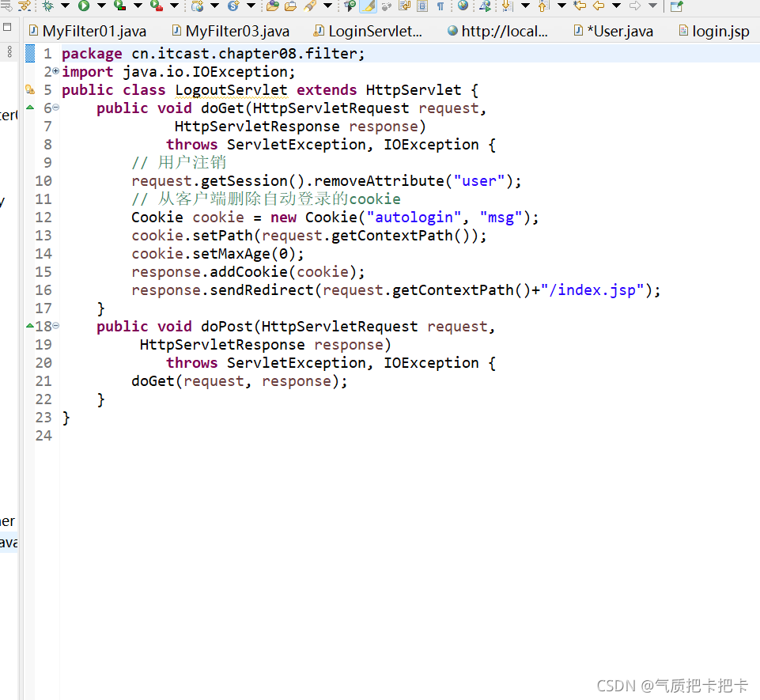
Task: Click override marker beside line 18
Action: click(x=30, y=325)
